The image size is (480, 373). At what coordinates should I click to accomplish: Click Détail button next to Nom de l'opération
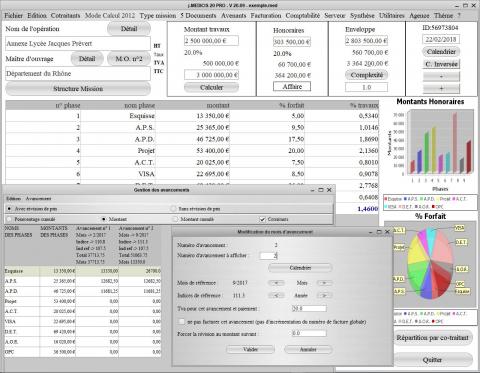point(129,29)
